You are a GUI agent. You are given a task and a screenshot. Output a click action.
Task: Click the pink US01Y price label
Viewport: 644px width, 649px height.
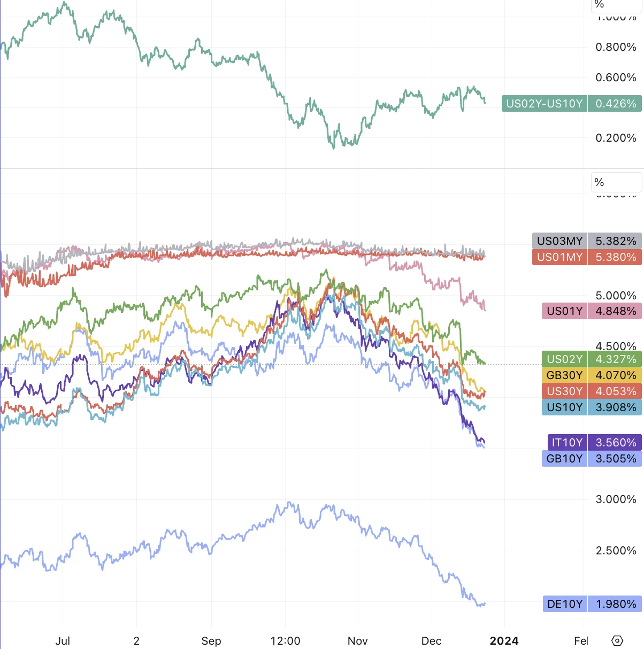coord(591,311)
